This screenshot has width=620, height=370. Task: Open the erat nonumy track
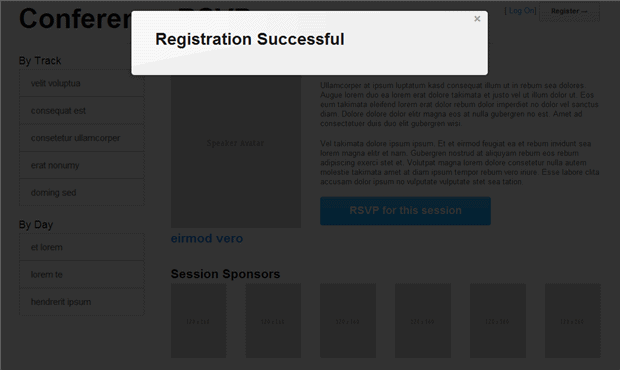point(81,165)
